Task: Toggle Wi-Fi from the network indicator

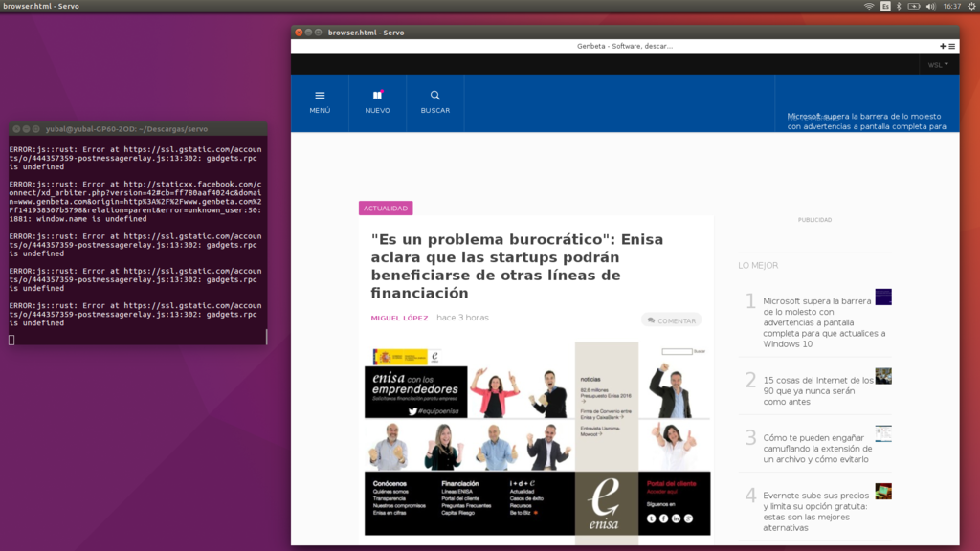Action: pyautogui.click(x=869, y=7)
